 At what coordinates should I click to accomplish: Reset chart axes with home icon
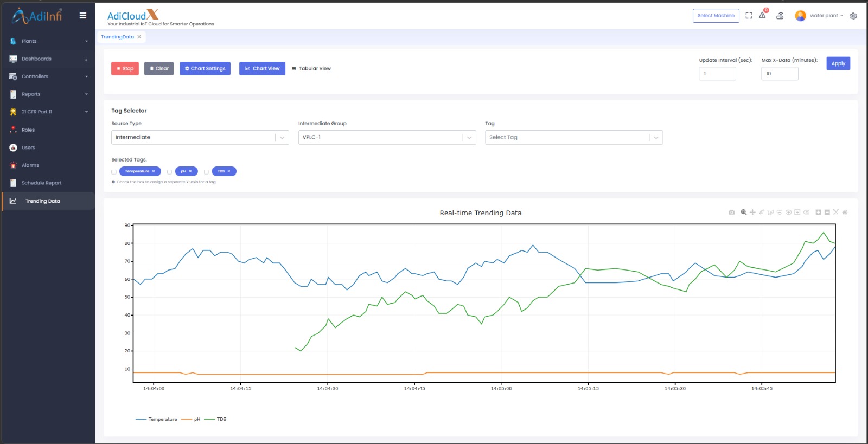point(845,213)
